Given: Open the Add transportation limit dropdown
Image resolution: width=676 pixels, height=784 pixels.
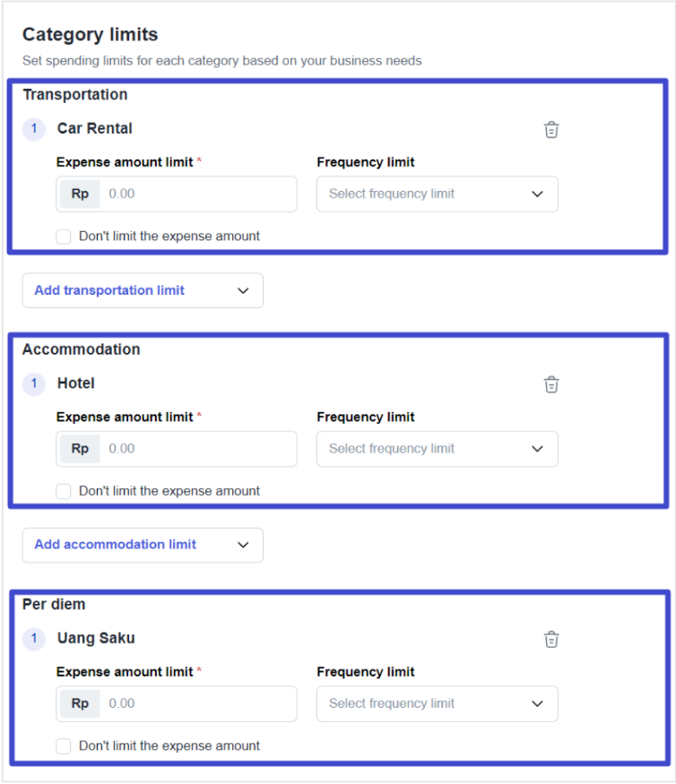Looking at the screenshot, I should [x=143, y=290].
